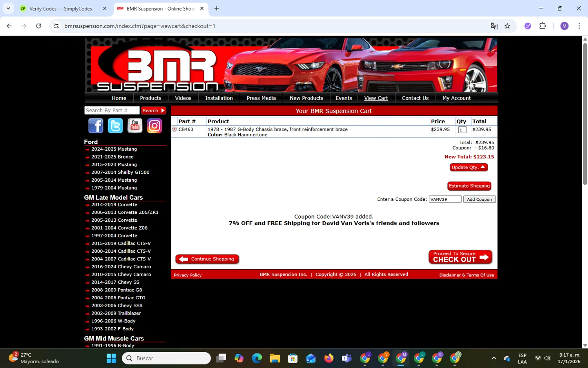Launch Microsoft Edge from the taskbar
588x368 pixels.
257,358
